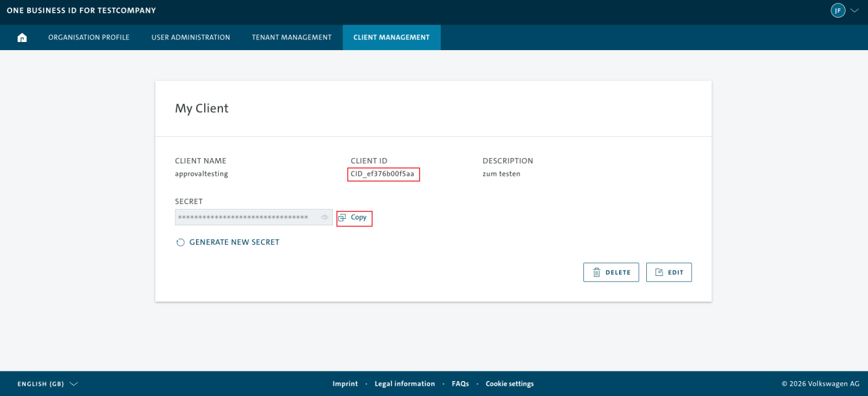Viewport: 868px width, 396px height.
Task: Open the JF user avatar in the header
Action: pyautogui.click(x=837, y=11)
